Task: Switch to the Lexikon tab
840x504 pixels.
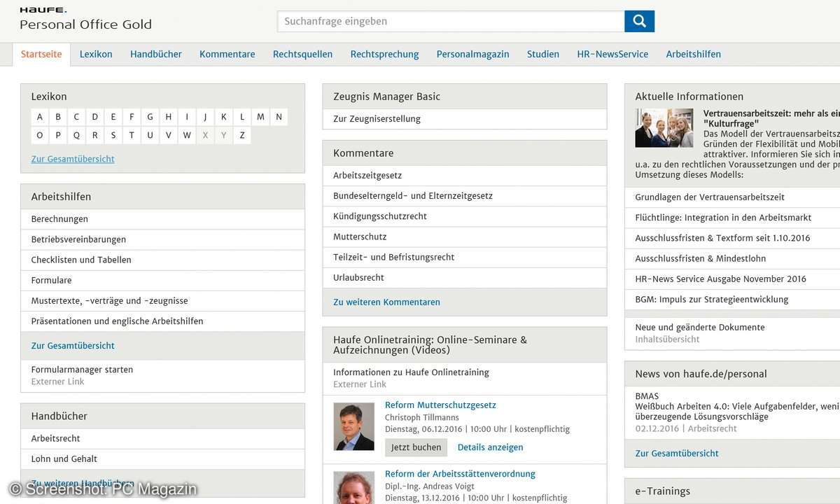Action: [96, 54]
